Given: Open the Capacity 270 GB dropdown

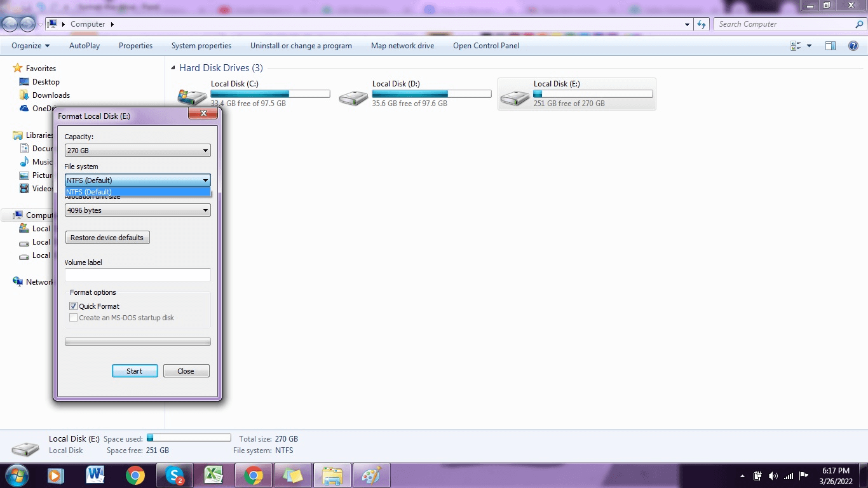Looking at the screenshot, I should pyautogui.click(x=138, y=151).
